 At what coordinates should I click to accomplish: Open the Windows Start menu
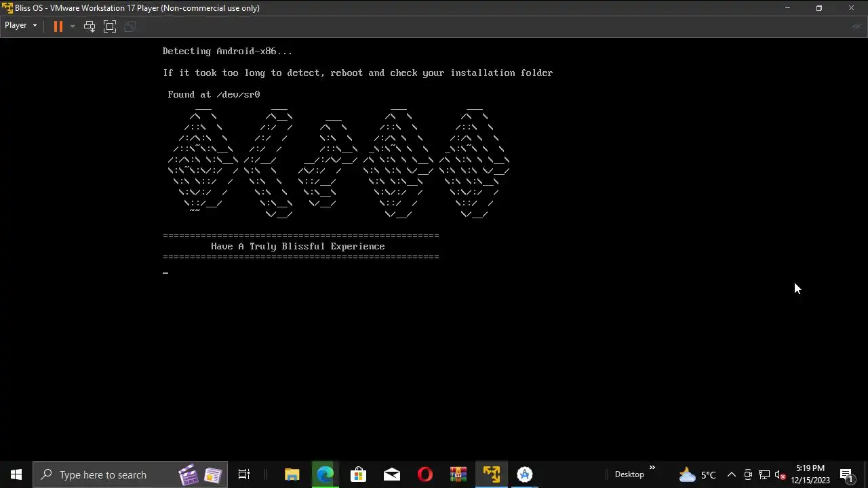click(16, 474)
